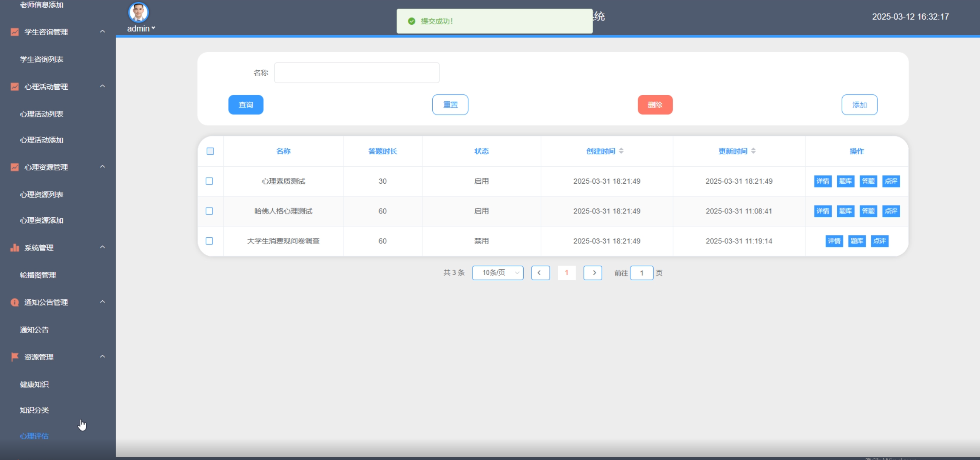Click 题库 button for 哈佛人格心理测试

tap(845, 211)
